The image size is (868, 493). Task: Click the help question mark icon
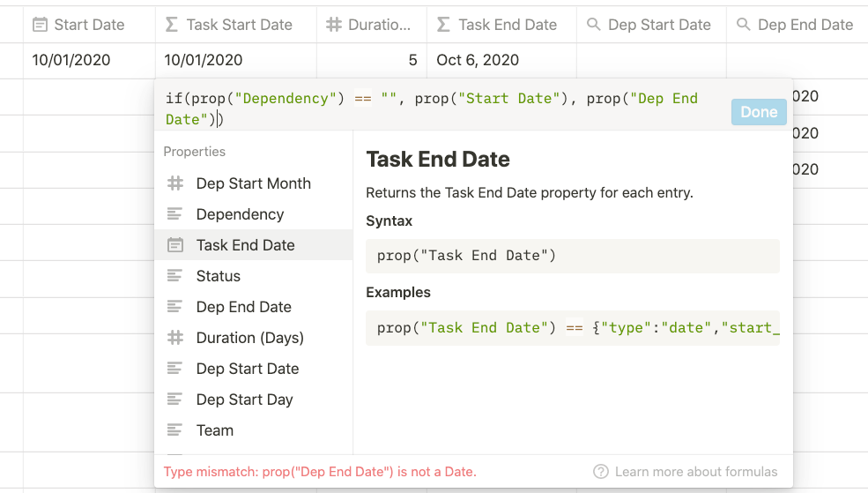click(601, 472)
